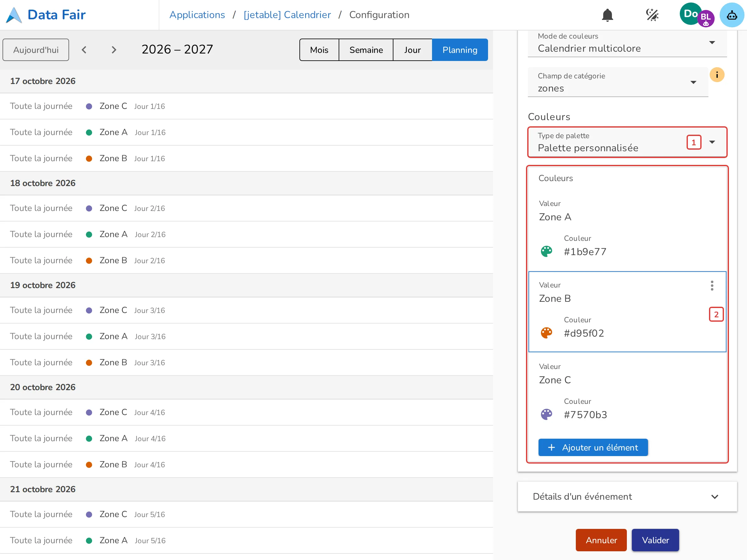
Task: Toggle the theme magic wand icon
Action: click(x=652, y=15)
